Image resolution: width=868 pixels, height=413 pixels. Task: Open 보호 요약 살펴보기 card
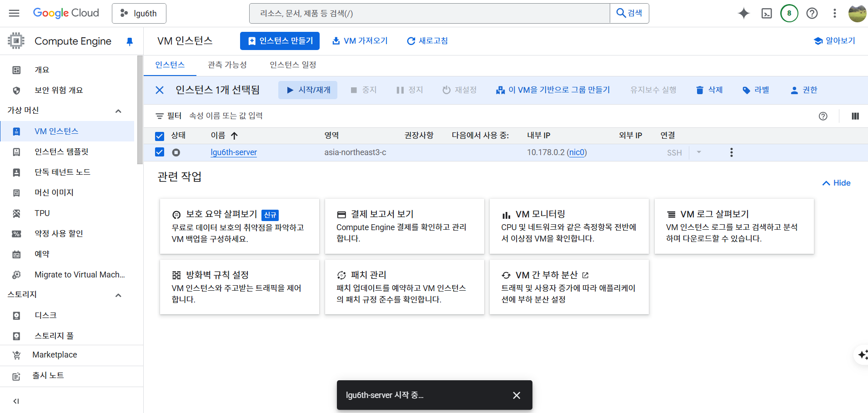coord(240,226)
